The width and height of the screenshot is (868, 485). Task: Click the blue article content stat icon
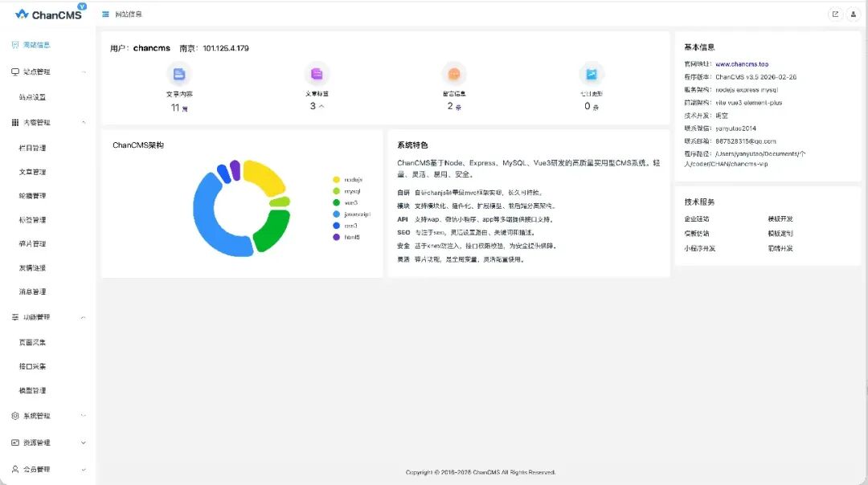(x=179, y=75)
